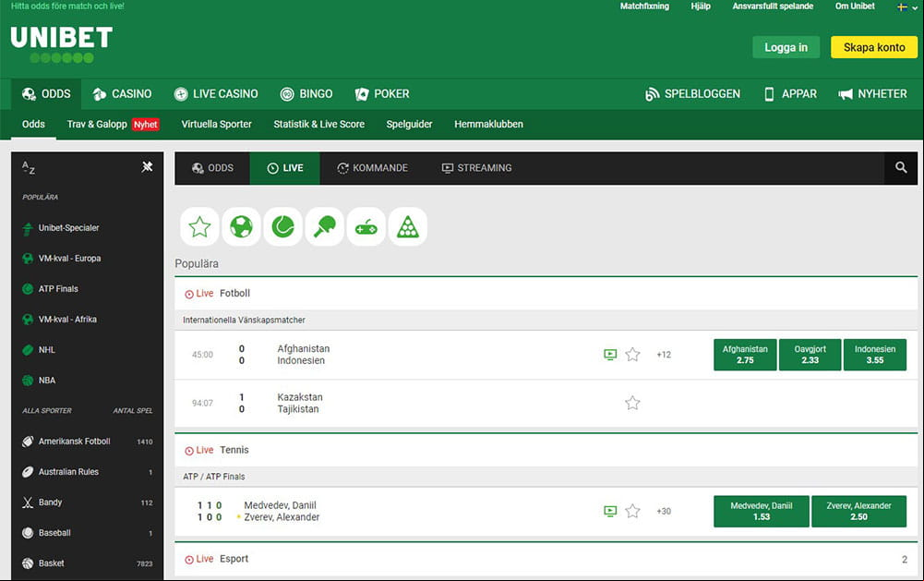
Task: Bet on Medvedev, Daniil at 1.53
Action: 762,511
